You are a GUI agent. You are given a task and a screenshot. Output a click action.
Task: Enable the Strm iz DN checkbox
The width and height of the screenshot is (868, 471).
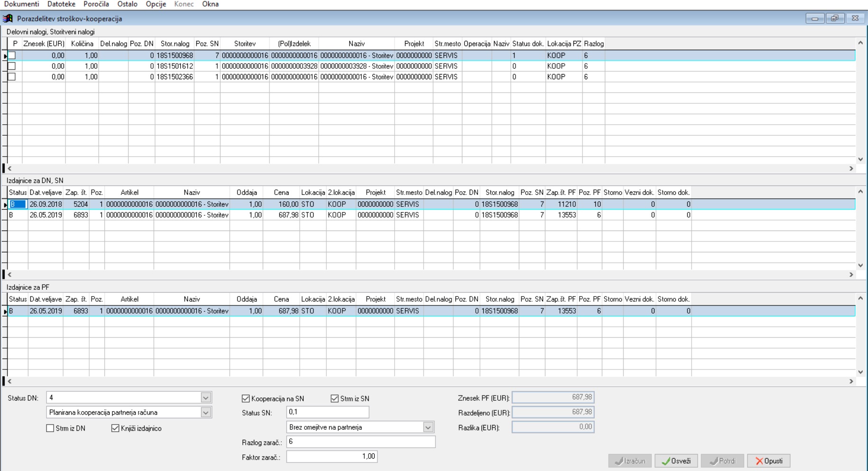coord(50,428)
